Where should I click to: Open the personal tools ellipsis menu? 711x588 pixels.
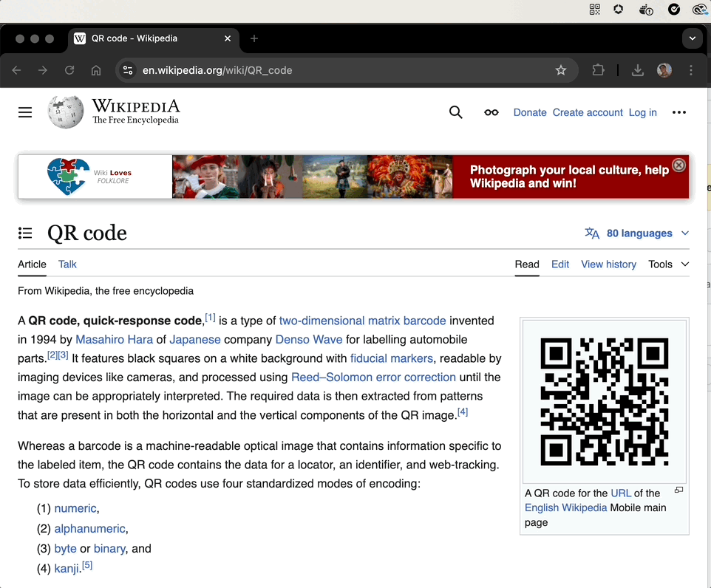678,112
